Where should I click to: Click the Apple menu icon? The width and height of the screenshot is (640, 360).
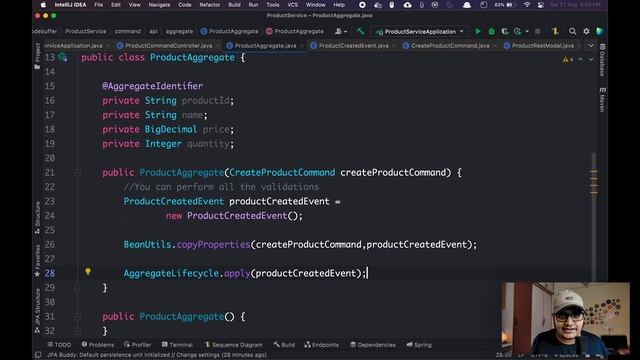point(43,5)
